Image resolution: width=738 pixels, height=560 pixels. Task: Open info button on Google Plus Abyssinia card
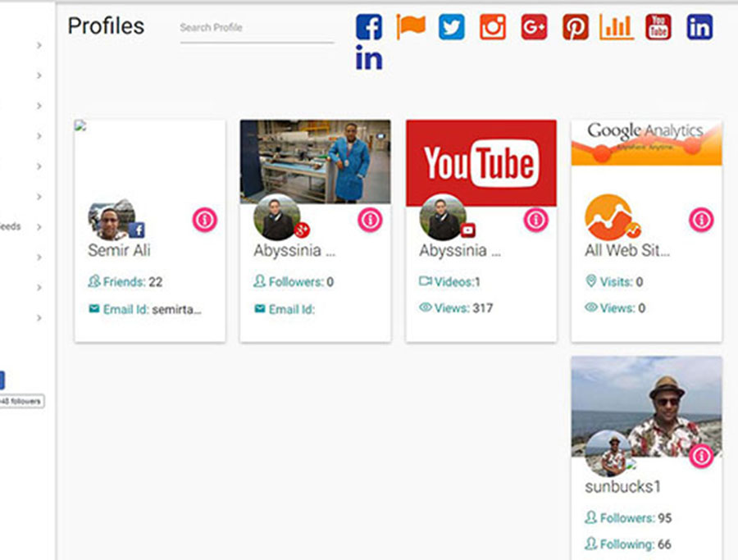click(370, 220)
